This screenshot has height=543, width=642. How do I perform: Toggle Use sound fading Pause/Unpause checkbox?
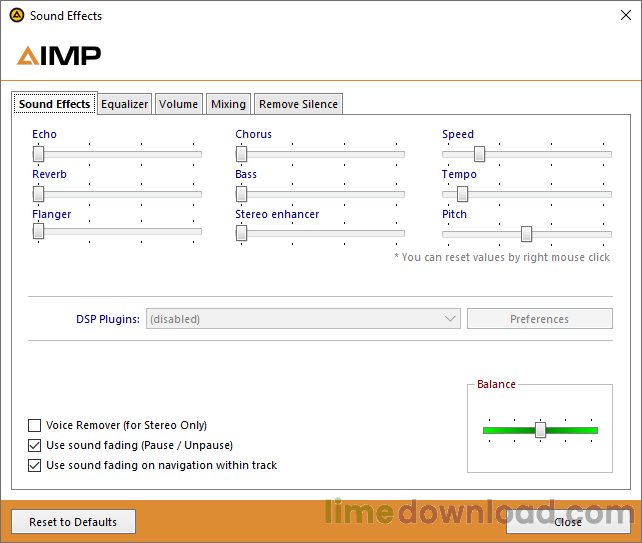click(x=34, y=445)
